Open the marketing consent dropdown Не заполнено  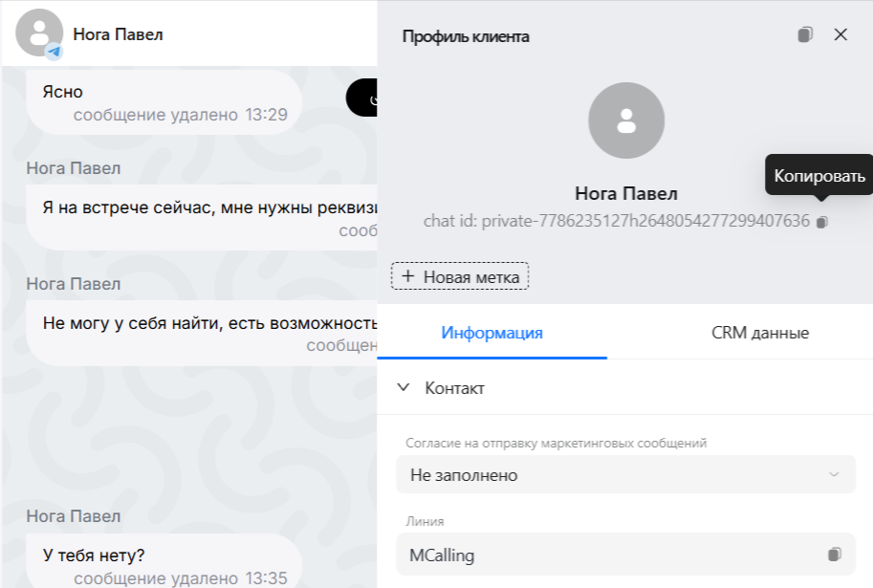[625, 474]
